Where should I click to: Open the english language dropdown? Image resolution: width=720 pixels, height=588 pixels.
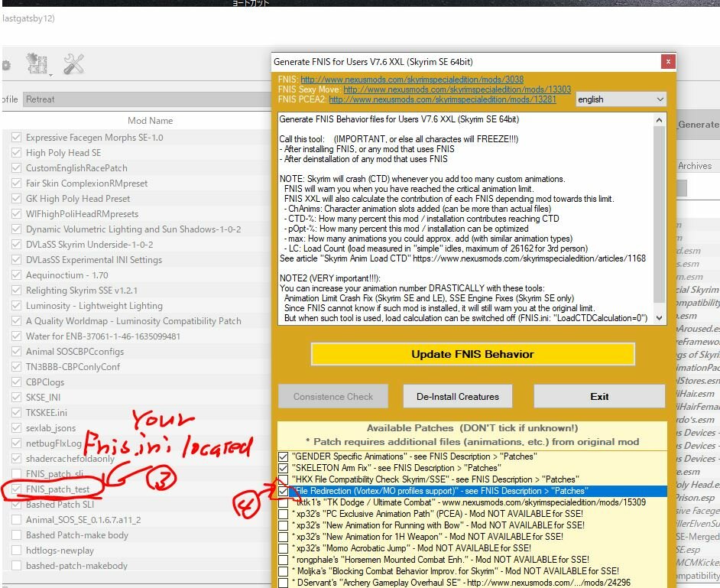[621, 99]
